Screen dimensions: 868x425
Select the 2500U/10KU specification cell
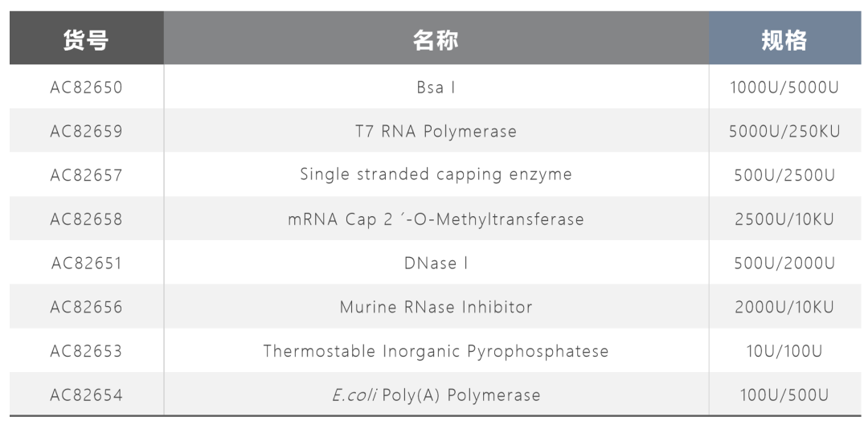784,219
